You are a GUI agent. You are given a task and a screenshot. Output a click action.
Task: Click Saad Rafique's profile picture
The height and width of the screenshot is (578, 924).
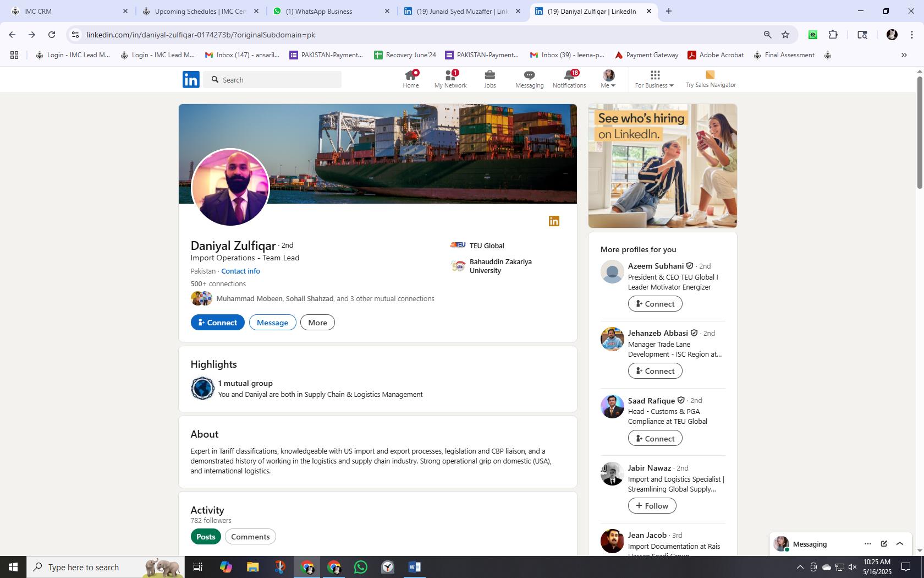click(612, 406)
